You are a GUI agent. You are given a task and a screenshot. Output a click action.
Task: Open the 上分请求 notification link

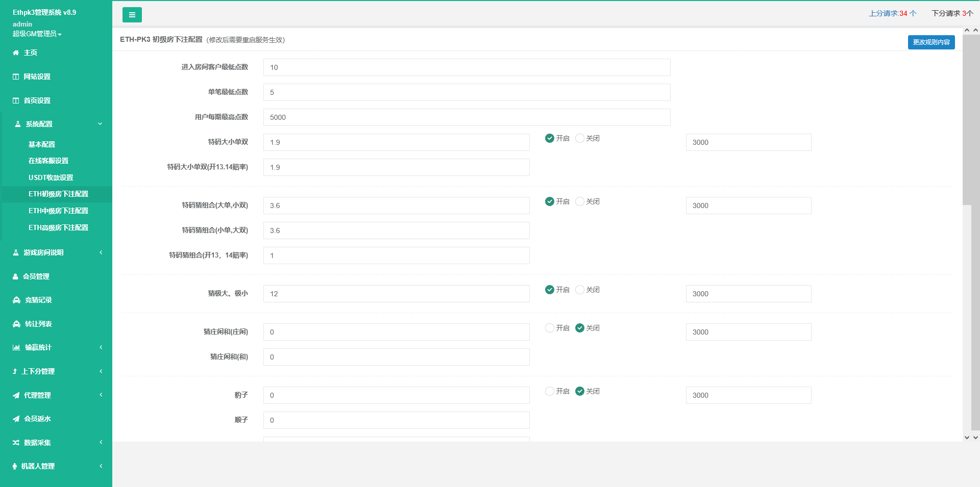(892, 13)
